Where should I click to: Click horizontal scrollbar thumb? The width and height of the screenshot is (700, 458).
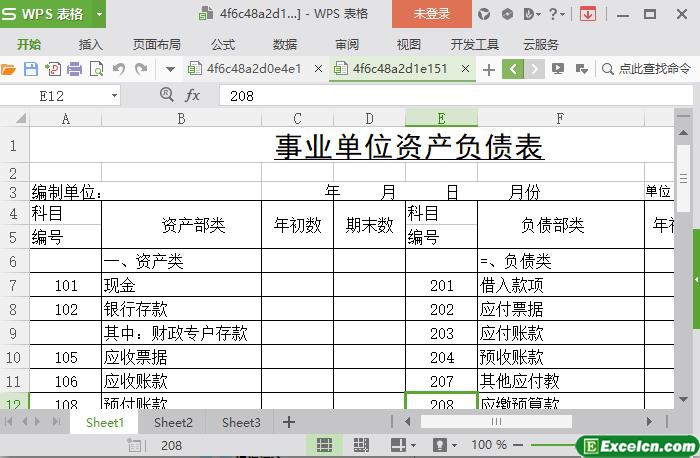click(x=496, y=421)
